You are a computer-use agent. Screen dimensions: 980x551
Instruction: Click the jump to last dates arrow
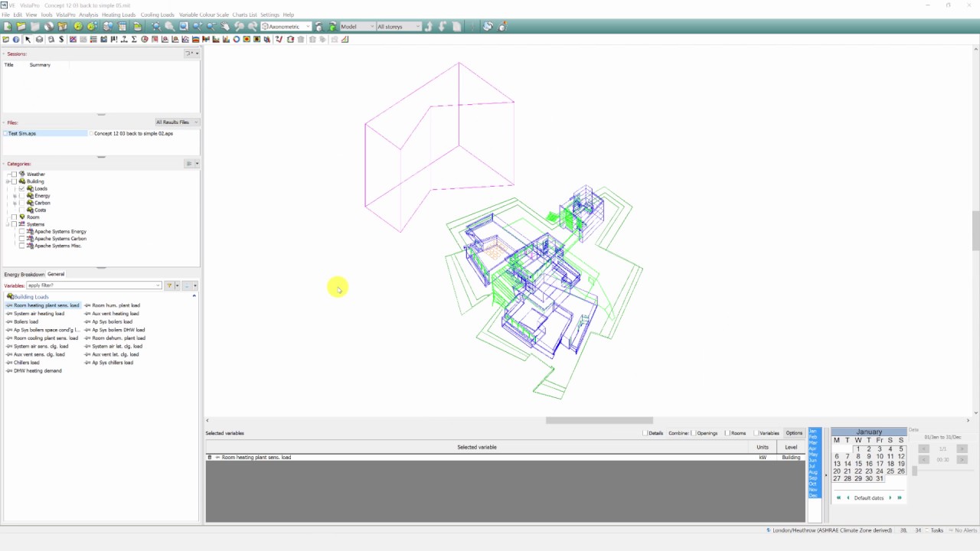[x=900, y=497]
